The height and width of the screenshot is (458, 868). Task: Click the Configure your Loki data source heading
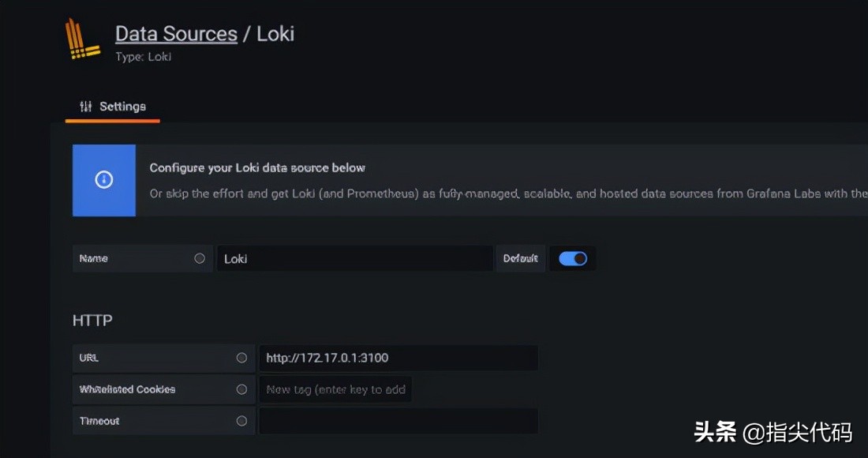coord(257,167)
